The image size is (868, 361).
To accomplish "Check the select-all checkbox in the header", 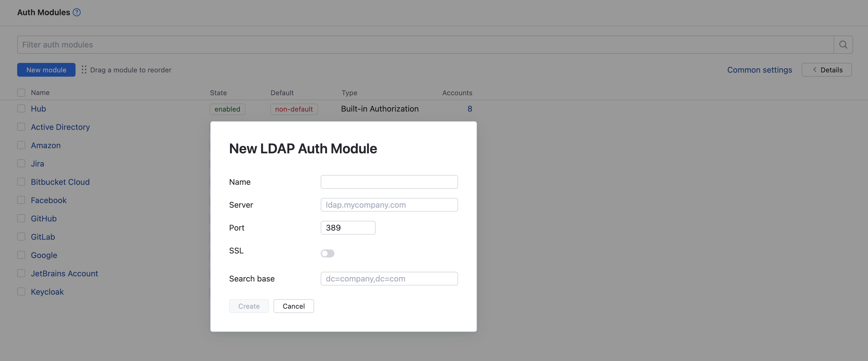I will pyautogui.click(x=21, y=92).
